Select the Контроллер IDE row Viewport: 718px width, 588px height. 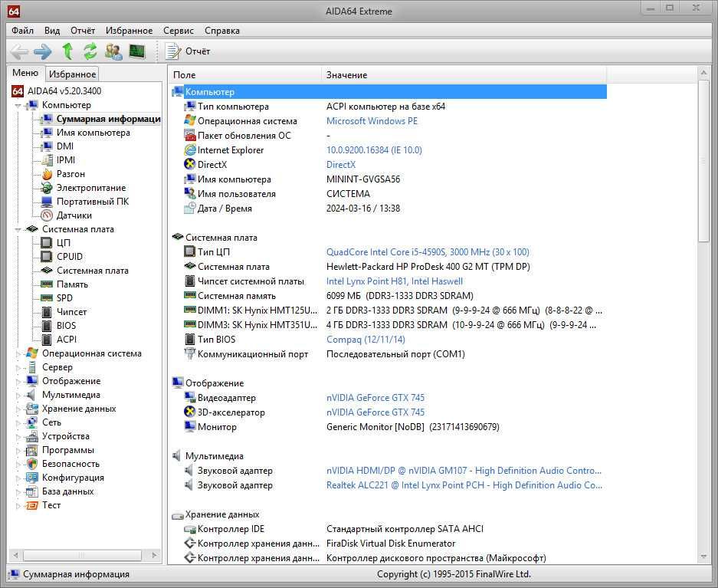pos(389,530)
